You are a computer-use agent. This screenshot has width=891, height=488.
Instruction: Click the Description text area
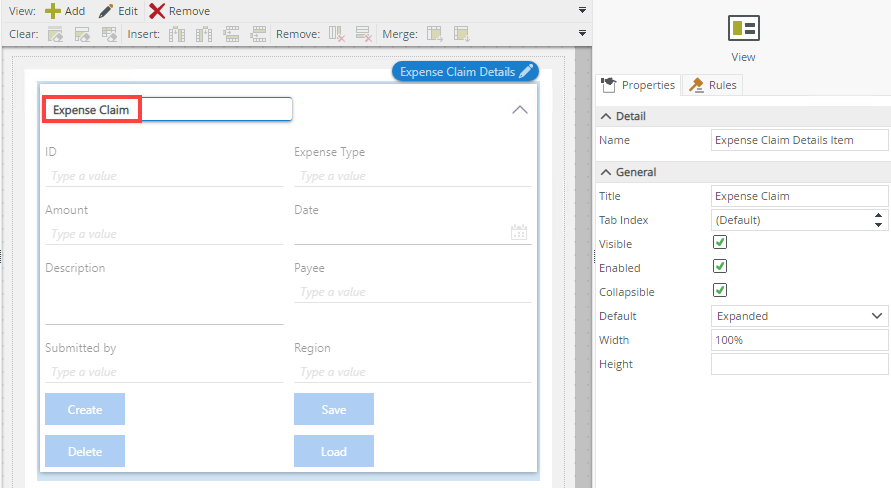[164, 302]
